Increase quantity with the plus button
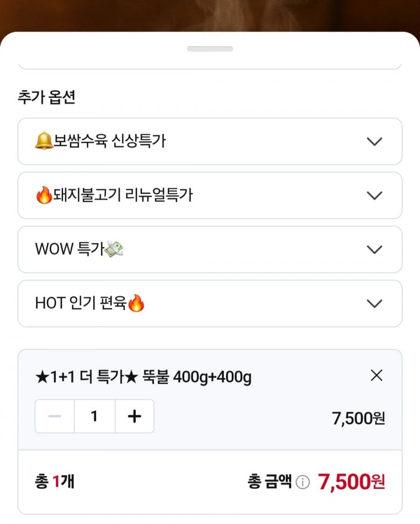 [x=134, y=416]
